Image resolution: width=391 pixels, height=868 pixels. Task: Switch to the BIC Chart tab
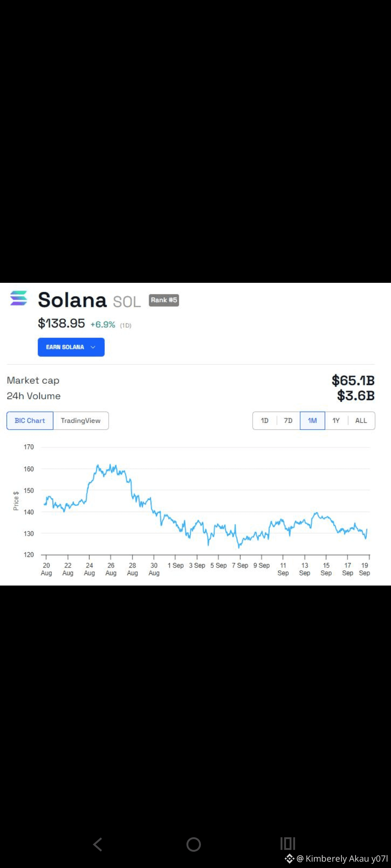coord(30,421)
